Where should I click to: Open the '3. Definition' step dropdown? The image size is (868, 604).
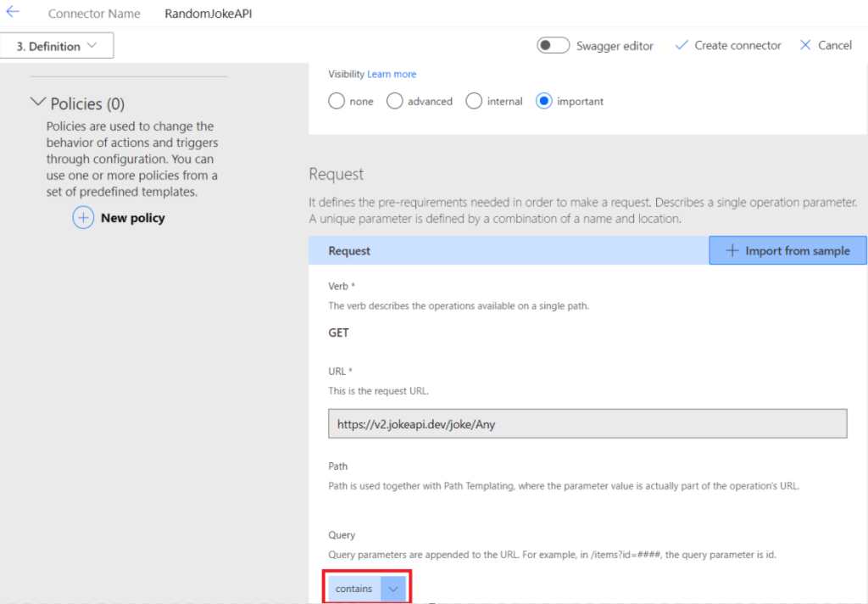click(57, 46)
